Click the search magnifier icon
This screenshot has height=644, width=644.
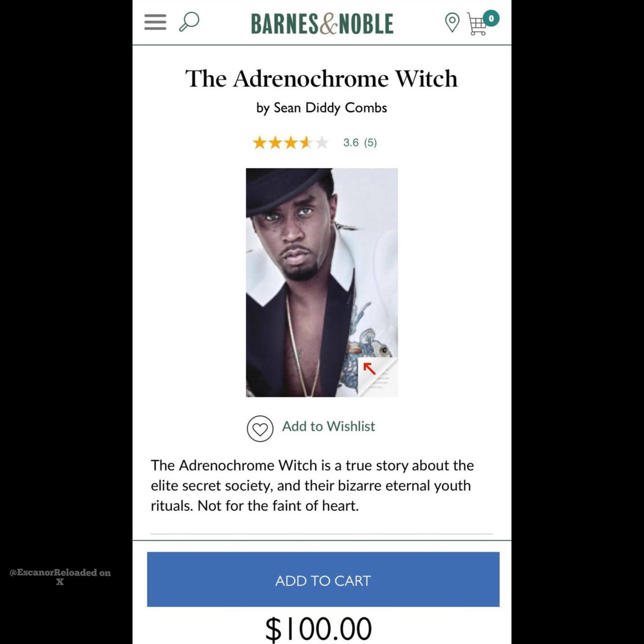188,23
